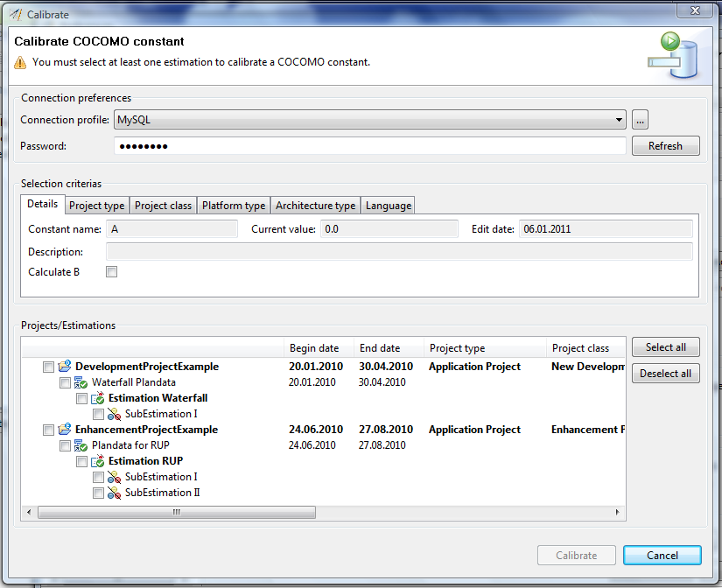The width and height of the screenshot is (722, 588).
Task: Click the horizontal scrollbar thumb in estimations table
Action: (x=177, y=512)
